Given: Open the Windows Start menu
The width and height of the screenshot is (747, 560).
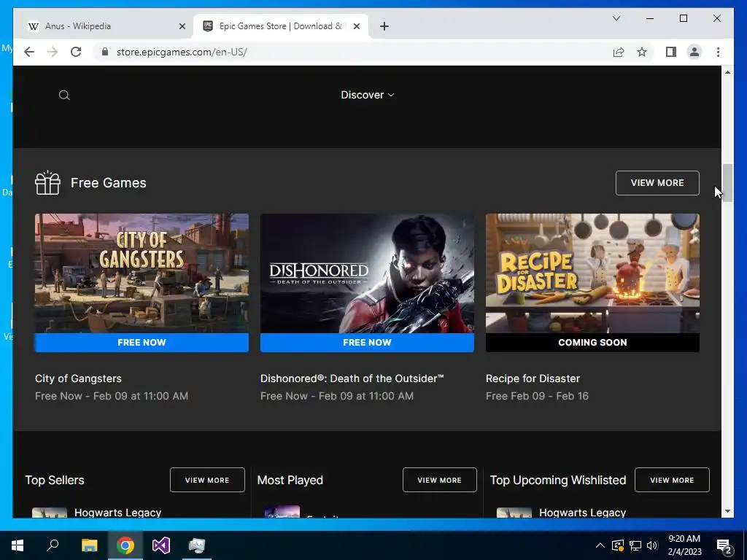Looking at the screenshot, I should (18, 545).
